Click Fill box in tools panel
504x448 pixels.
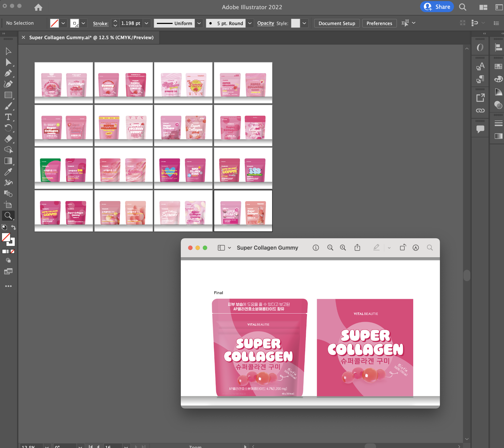click(6, 237)
